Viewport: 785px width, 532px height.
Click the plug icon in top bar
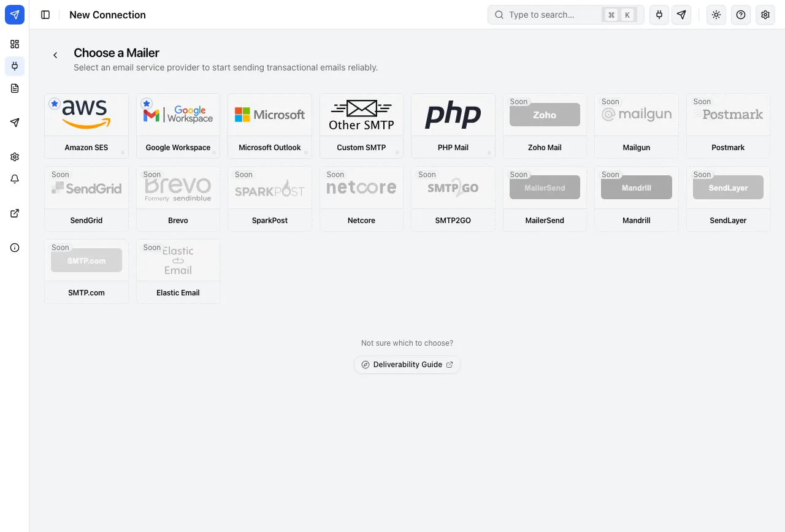[659, 15]
